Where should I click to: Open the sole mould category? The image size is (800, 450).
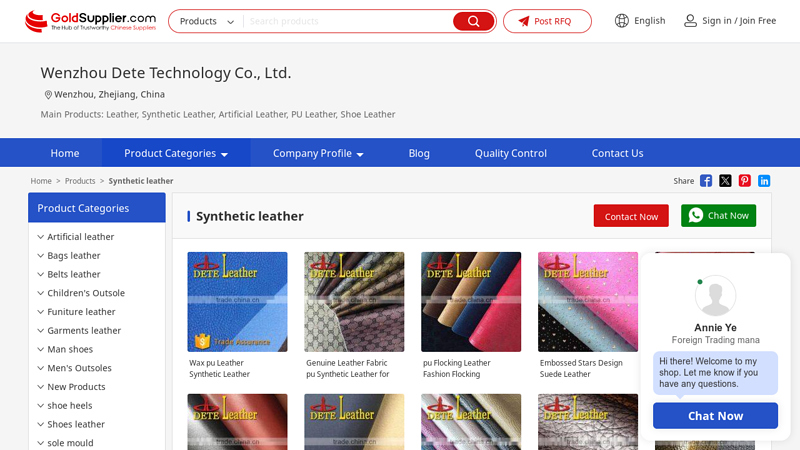point(70,443)
